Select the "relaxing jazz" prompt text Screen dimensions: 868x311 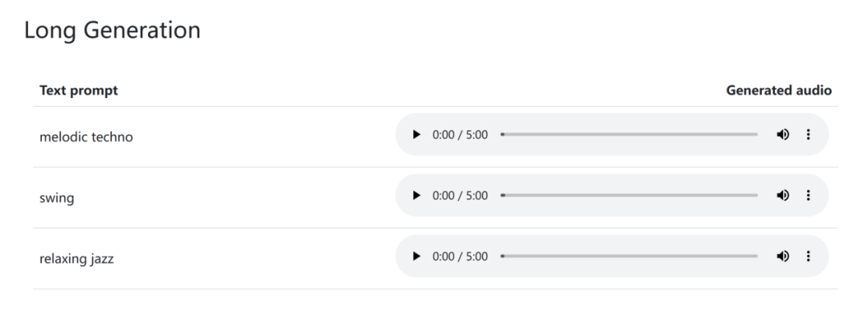[x=76, y=259]
